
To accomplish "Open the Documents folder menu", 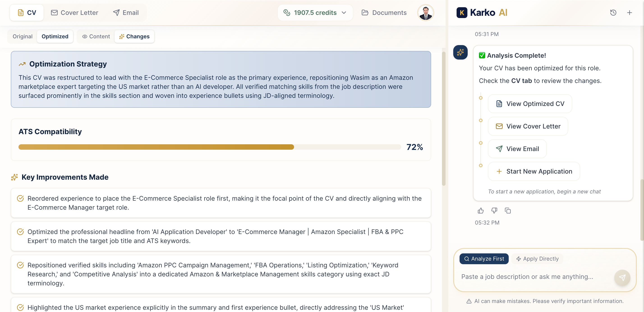I will (x=384, y=12).
